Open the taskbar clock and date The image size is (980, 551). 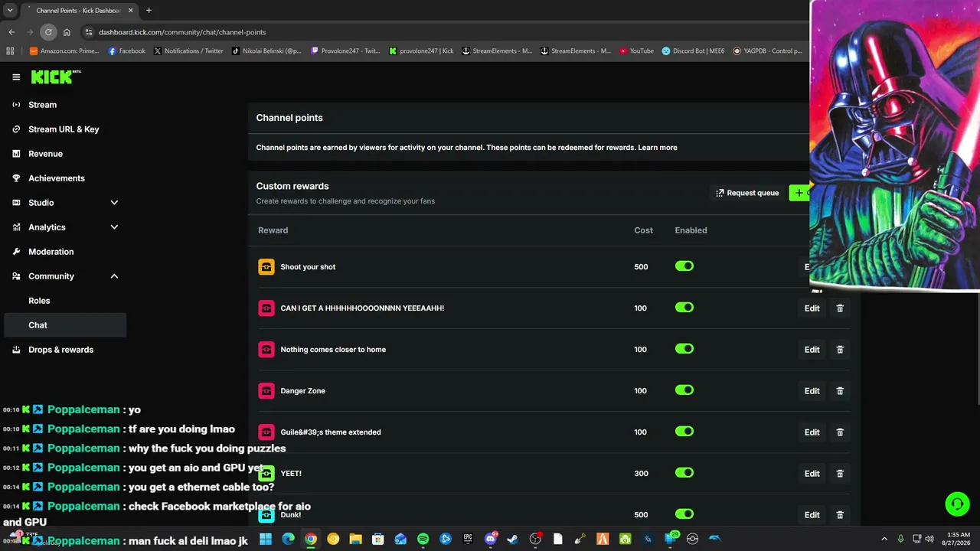[x=959, y=539]
